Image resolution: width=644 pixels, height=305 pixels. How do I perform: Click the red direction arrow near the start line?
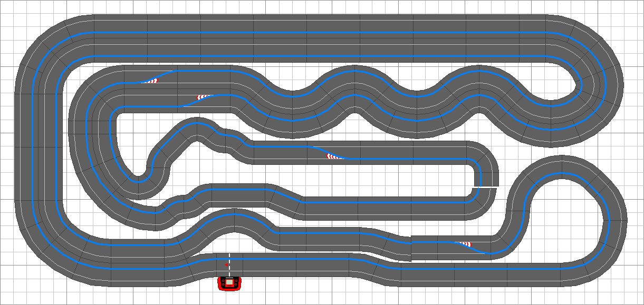226,264
